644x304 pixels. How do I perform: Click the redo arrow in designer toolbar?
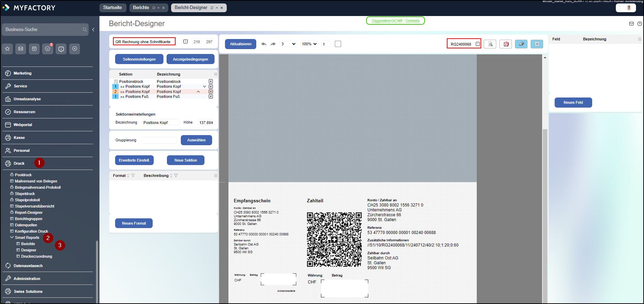273,44
